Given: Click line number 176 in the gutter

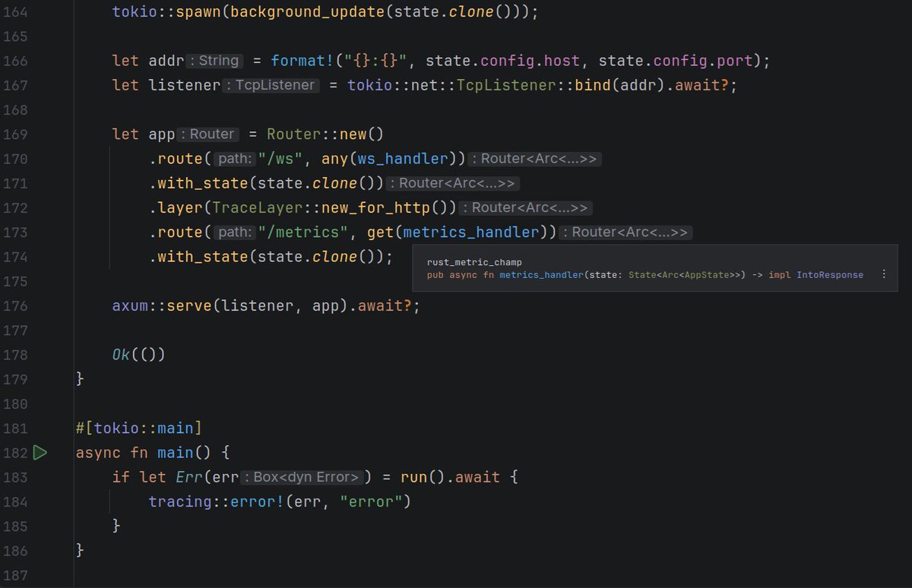Looking at the screenshot, I should (x=15, y=305).
